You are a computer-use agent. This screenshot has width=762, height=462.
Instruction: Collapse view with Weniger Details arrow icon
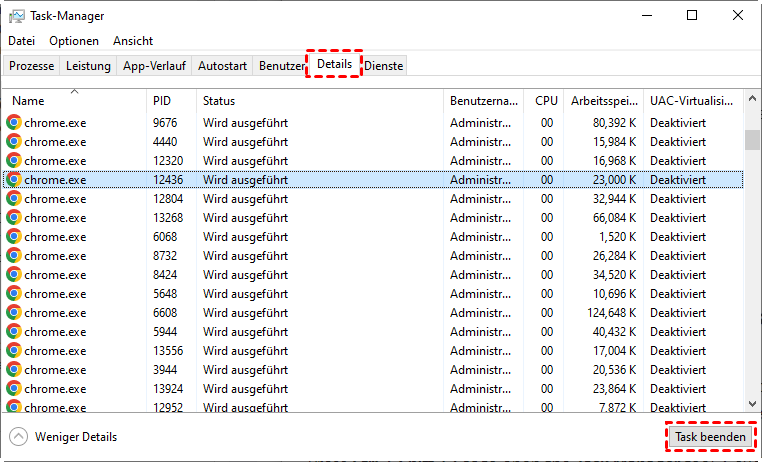(18, 436)
